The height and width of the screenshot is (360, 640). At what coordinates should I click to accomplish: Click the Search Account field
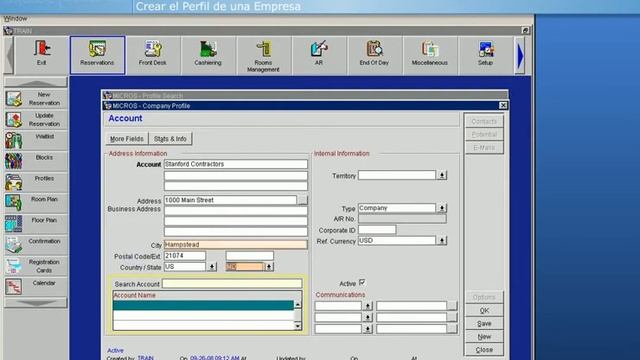click(232, 283)
